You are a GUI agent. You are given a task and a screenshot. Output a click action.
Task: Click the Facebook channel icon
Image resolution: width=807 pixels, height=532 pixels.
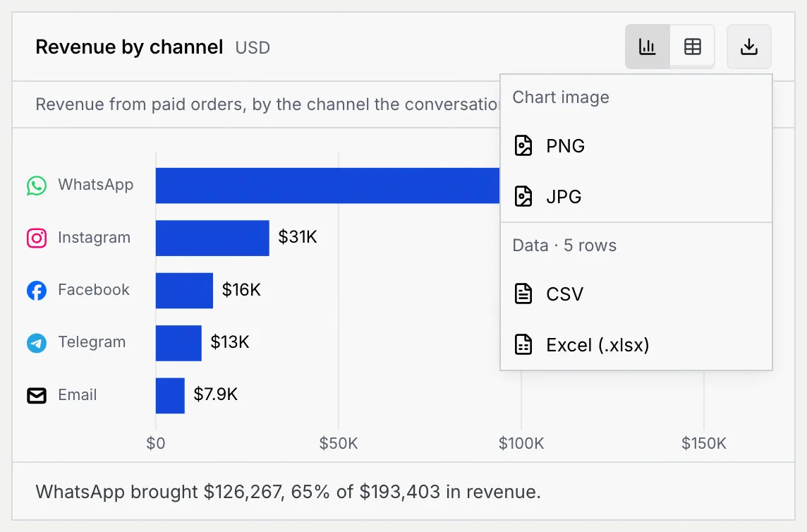tap(37, 291)
